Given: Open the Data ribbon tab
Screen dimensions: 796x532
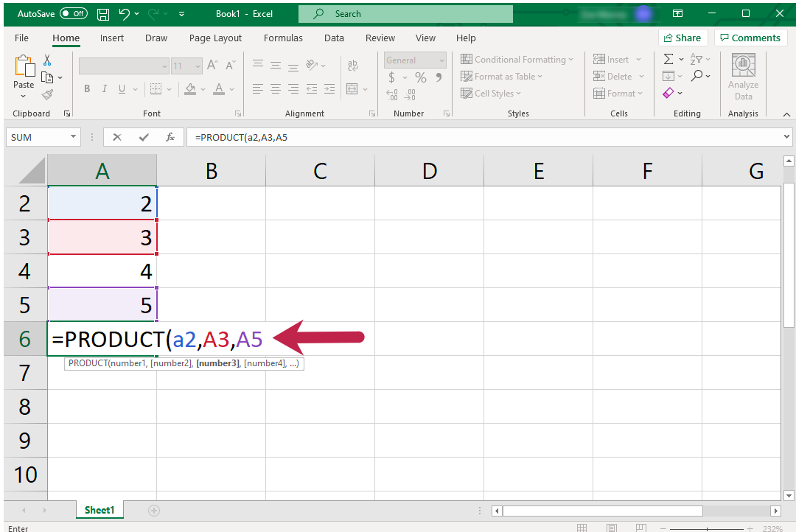Looking at the screenshot, I should click(334, 38).
